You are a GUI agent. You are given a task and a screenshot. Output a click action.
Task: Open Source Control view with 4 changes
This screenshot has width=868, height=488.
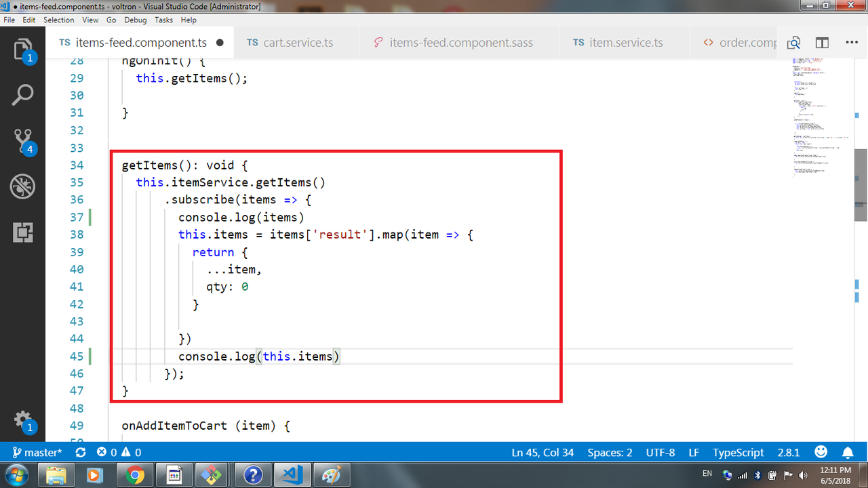click(x=22, y=141)
